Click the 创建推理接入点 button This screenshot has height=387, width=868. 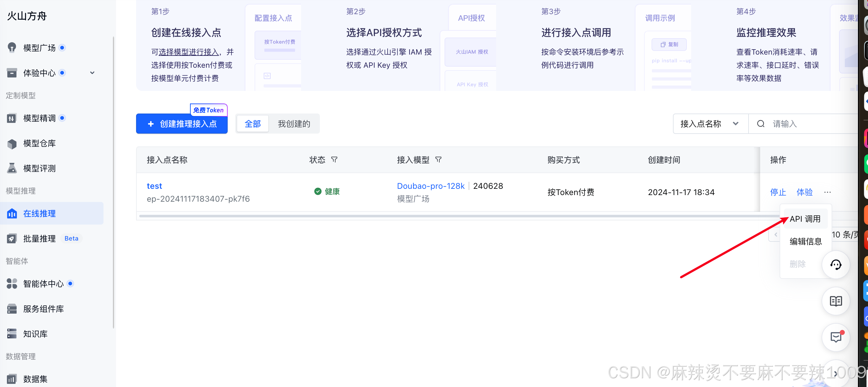[x=182, y=124]
